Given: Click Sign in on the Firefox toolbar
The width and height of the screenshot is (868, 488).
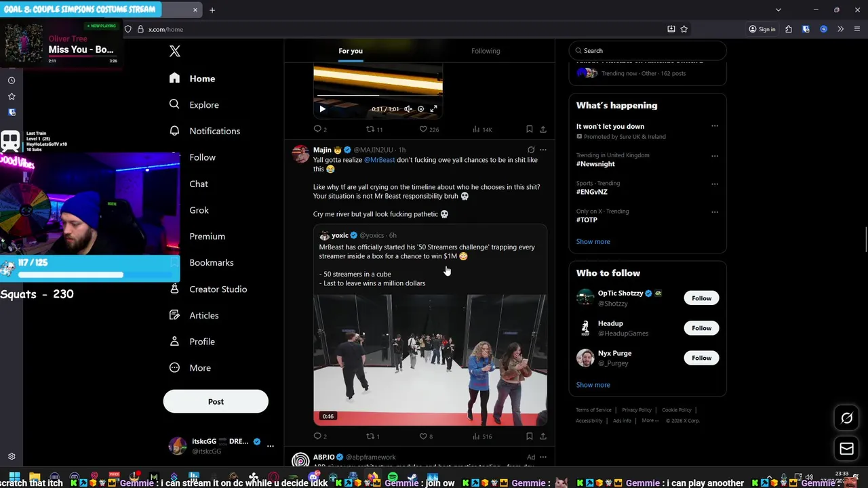Looking at the screenshot, I should (x=762, y=29).
